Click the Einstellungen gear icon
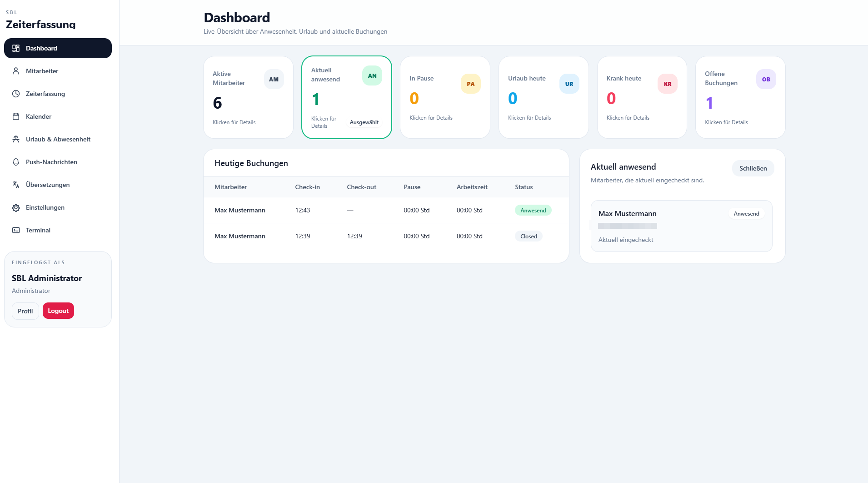 click(x=16, y=207)
